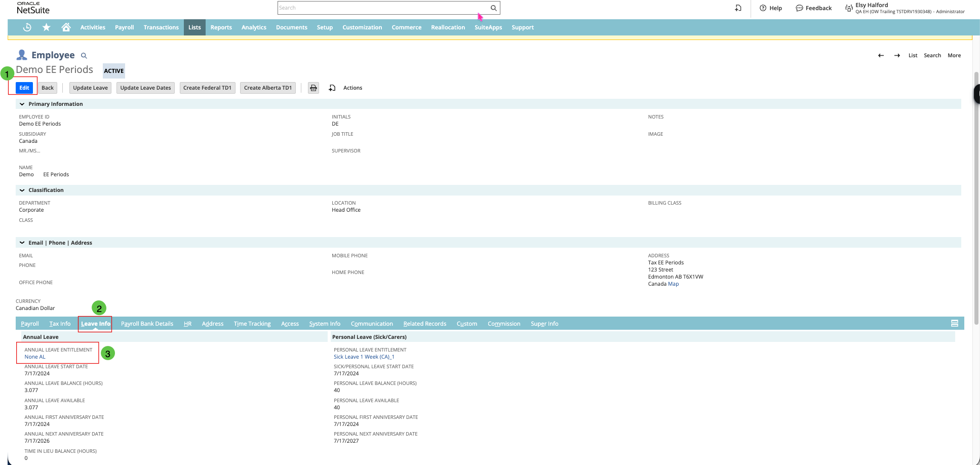Screen dimensions: 980x465
Task: Open the Payroll navigation menu
Action: click(124, 27)
